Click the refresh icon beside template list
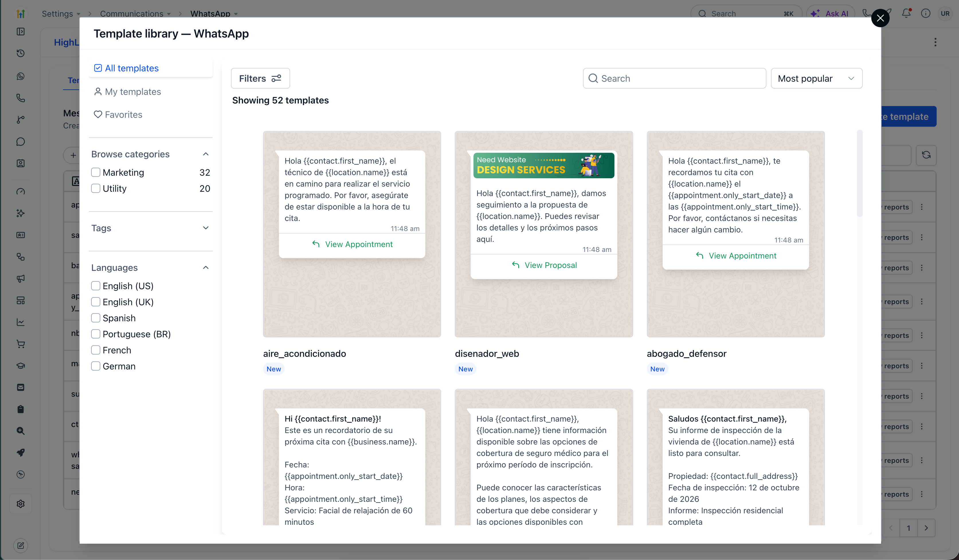 (x=926, y=155)
